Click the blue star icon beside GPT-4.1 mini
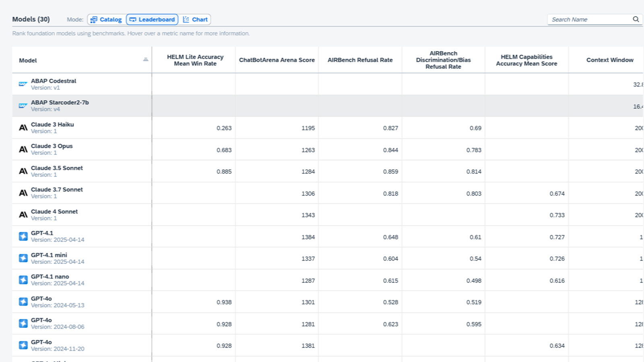The width and height of the screenshot is (644, 362). [x=23, y=258]
